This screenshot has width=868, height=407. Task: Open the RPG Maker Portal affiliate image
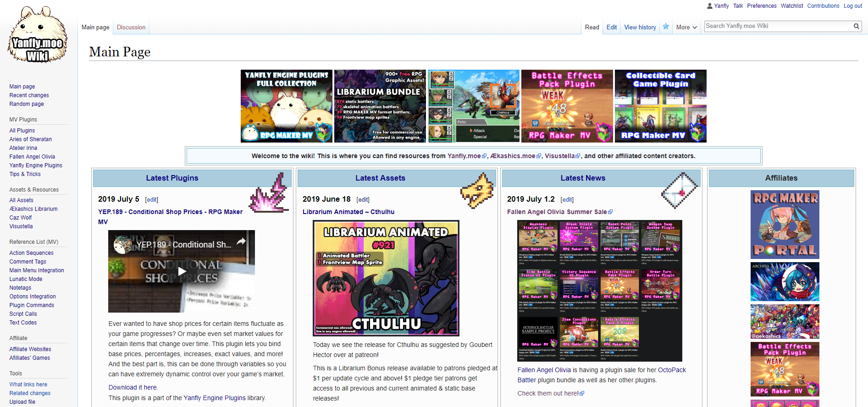click(x=785, y=225)
